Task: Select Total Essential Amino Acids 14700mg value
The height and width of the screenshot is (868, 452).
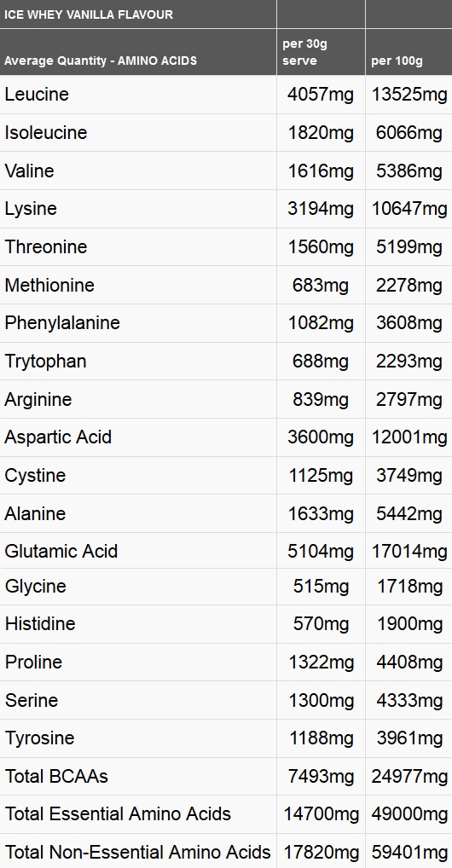Action: (322, 814)
